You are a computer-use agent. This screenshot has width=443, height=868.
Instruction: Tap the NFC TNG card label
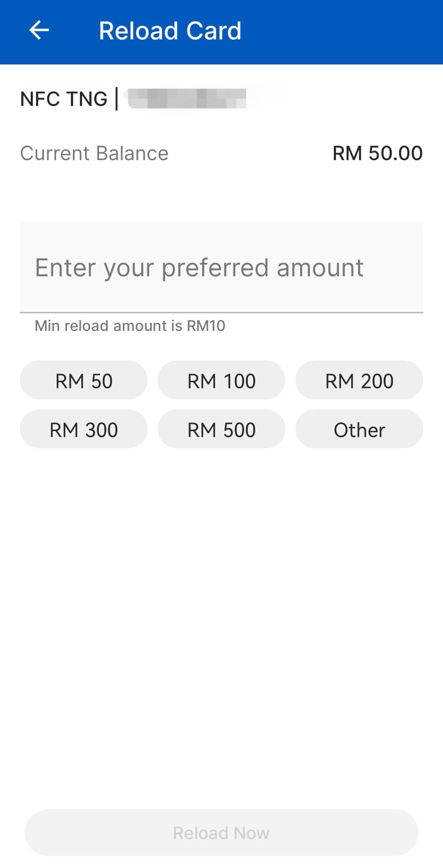[x=64, y=99]
